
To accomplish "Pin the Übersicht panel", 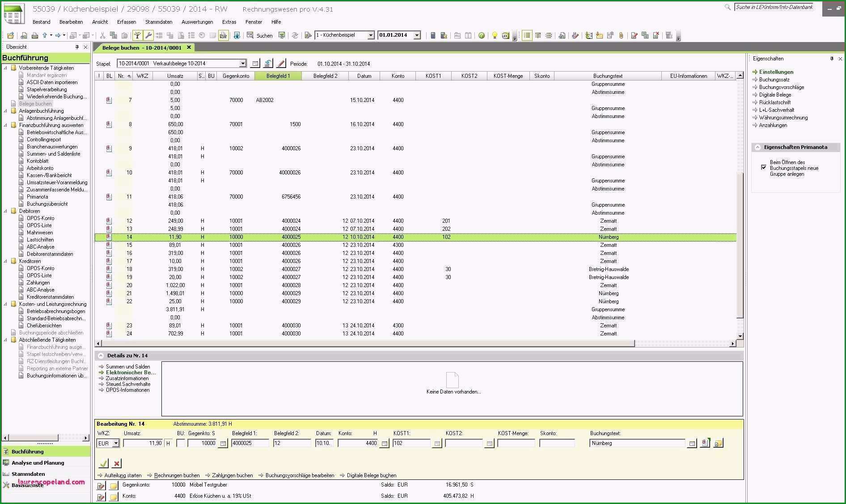I will coord(77,47).
